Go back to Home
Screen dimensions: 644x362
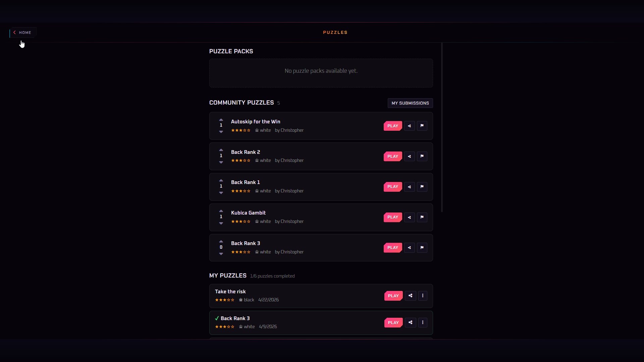click(x=23, y=33)
